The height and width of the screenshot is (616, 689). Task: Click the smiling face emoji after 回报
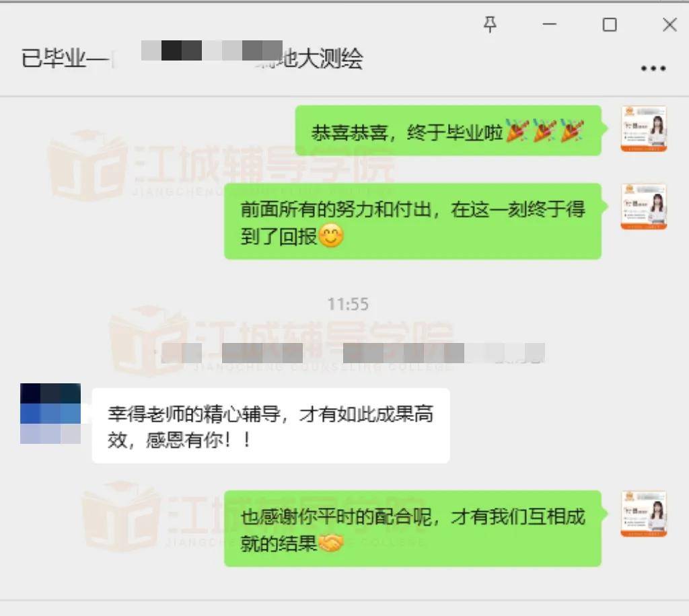331,236
